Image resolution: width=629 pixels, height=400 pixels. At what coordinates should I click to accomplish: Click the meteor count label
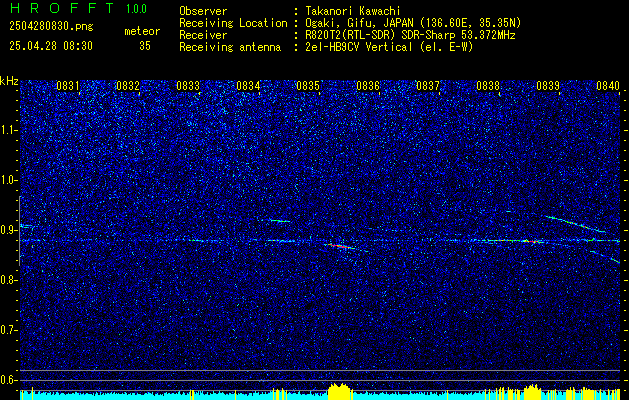click(142, 31)
